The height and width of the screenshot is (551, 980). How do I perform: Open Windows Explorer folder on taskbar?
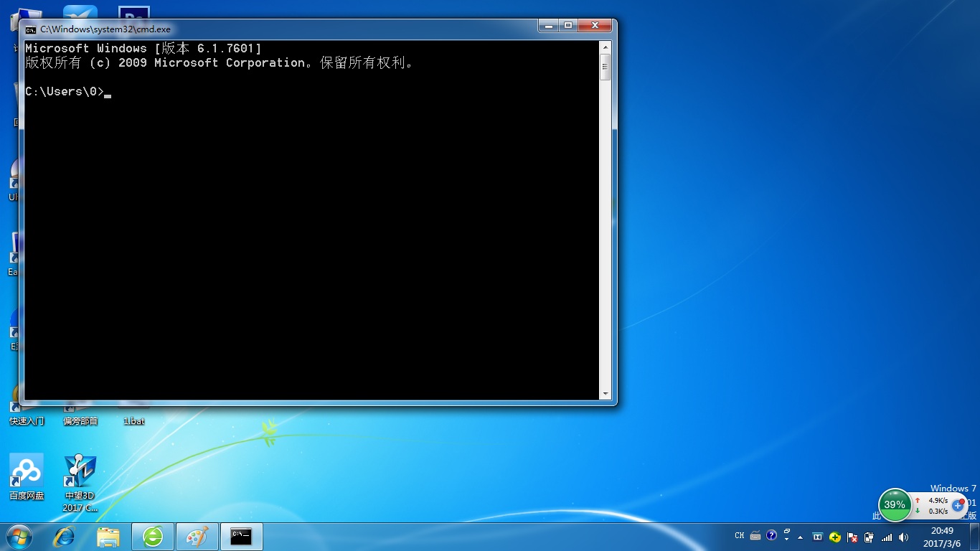(108, 536)
